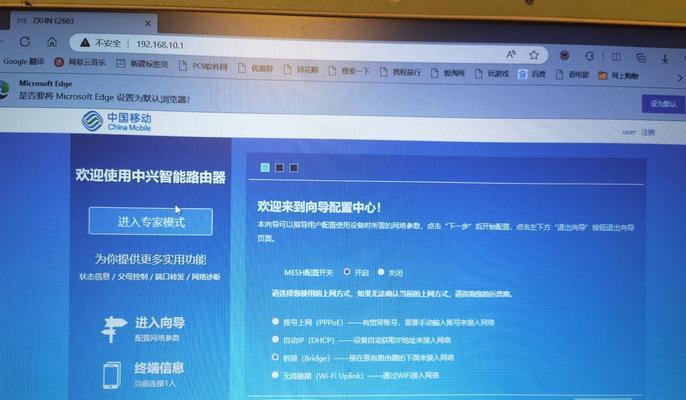686x400 pixels.
Task: Select the ZXHN E2603 tab
Action: tap(83, 21)
